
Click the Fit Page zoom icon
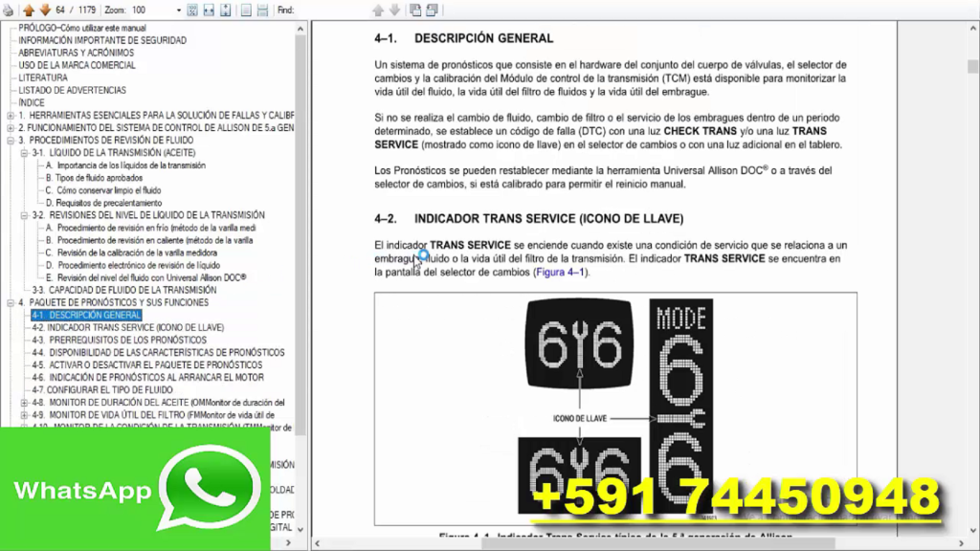coord(192,9)
